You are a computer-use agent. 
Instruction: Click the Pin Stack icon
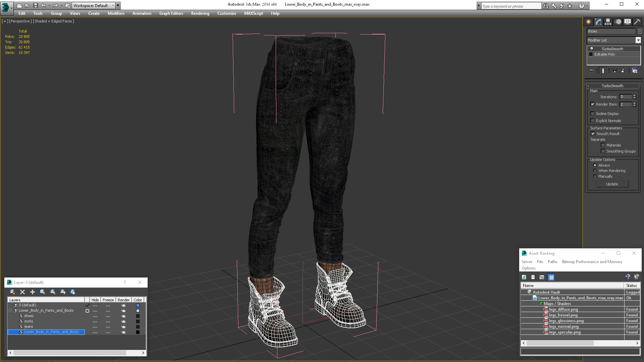(591, 71)
